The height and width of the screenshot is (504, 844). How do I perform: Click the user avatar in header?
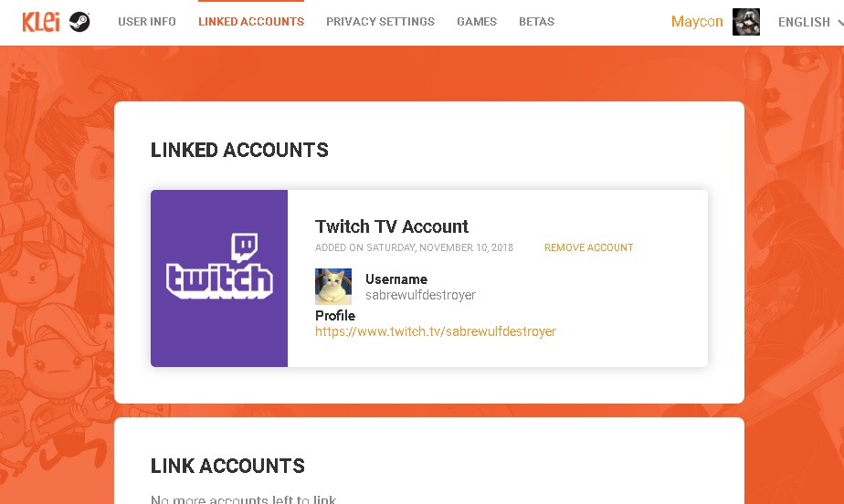point(746,22)
